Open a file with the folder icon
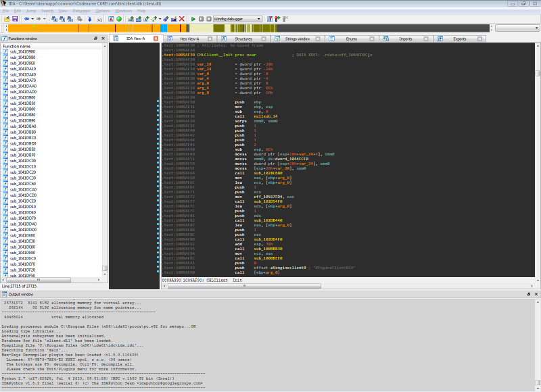This screenshot has width=541, height=392. pos(7,19)
